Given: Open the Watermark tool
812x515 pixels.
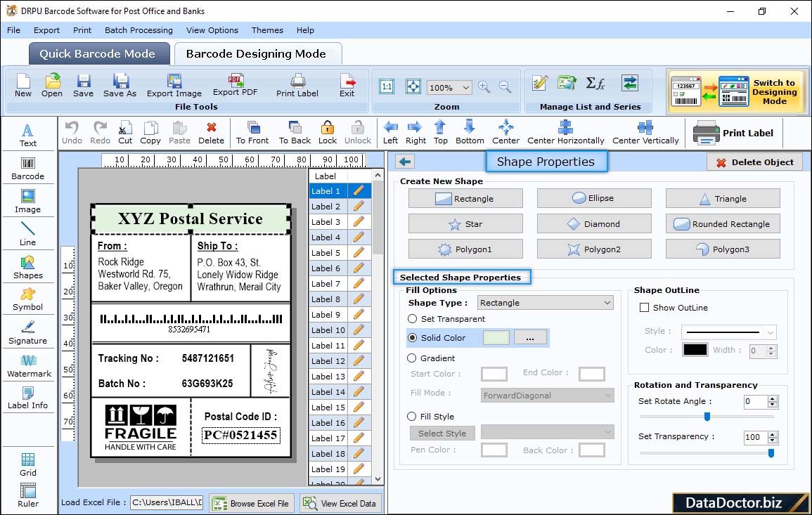Looking at the screenshot, I should 29,366.
